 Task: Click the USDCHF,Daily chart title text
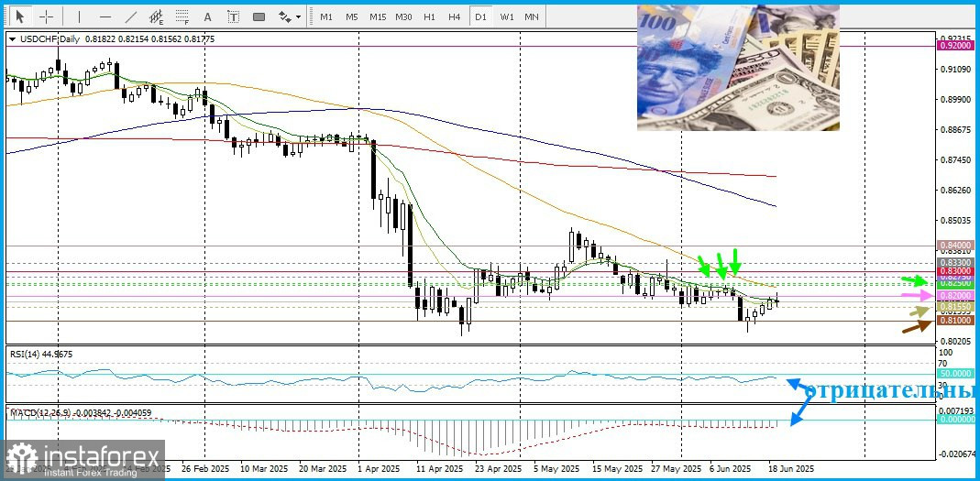click(50, 38)
